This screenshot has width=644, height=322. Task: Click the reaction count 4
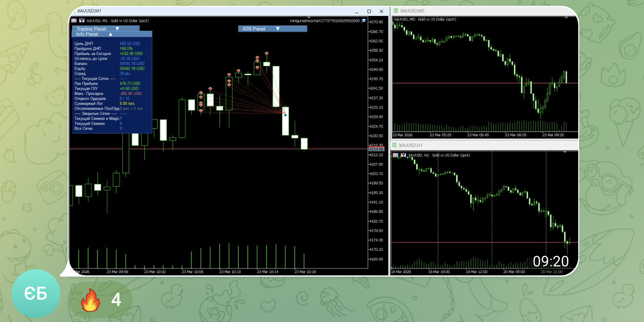(116, 300)
